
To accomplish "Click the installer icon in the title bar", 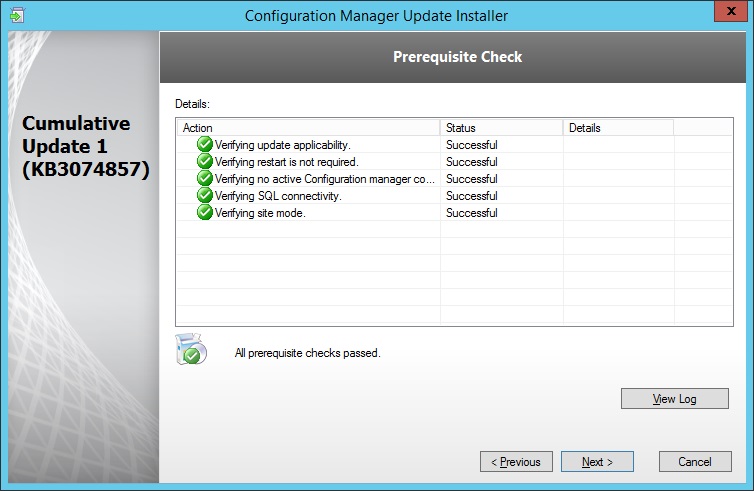I will [x=17, y=15].
